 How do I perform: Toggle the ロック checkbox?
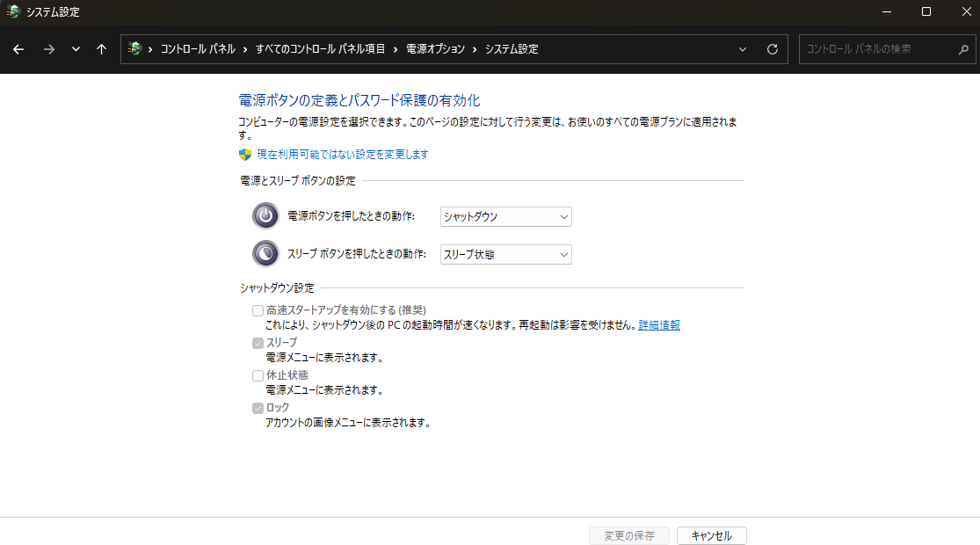click(258, 408)
